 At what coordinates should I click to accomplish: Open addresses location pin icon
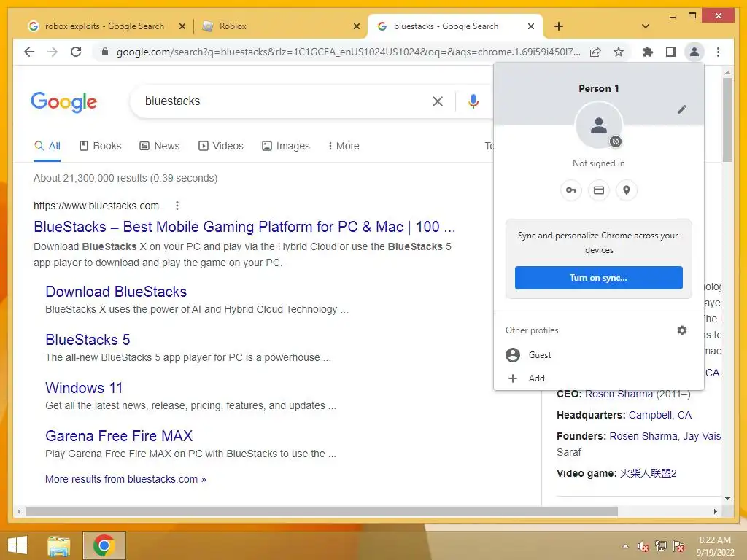tap(627, 190)
